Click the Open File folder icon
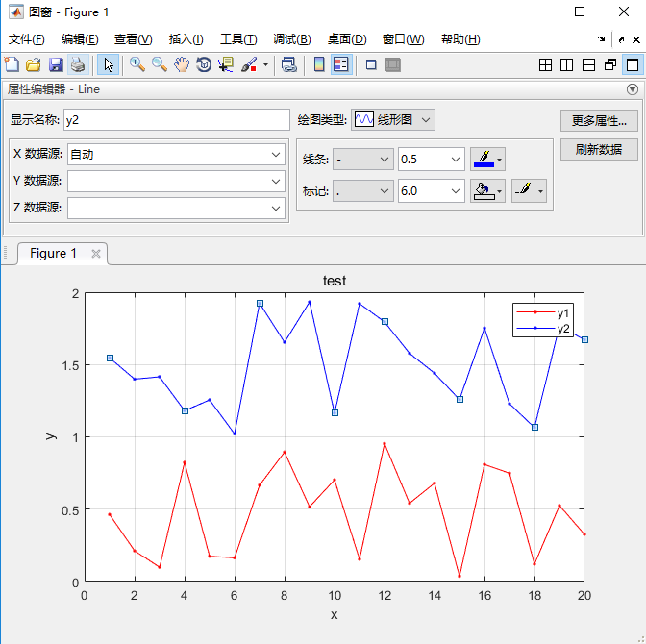The height and width of the screenshot is (644, 646). [x=34, y=64]
